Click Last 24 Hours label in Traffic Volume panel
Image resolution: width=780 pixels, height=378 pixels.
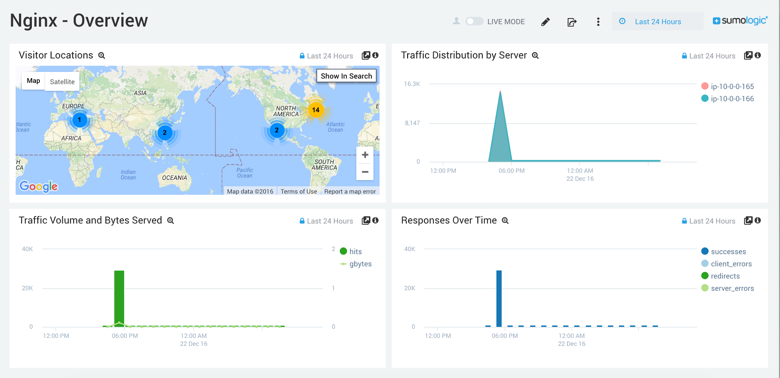click(x=330, y=221)
